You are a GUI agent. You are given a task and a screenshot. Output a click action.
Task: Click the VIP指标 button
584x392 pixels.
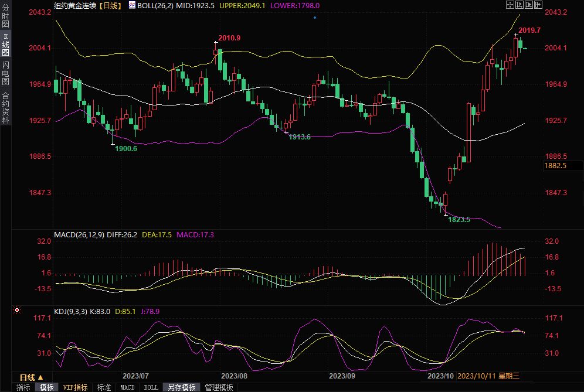coord(75,387)
